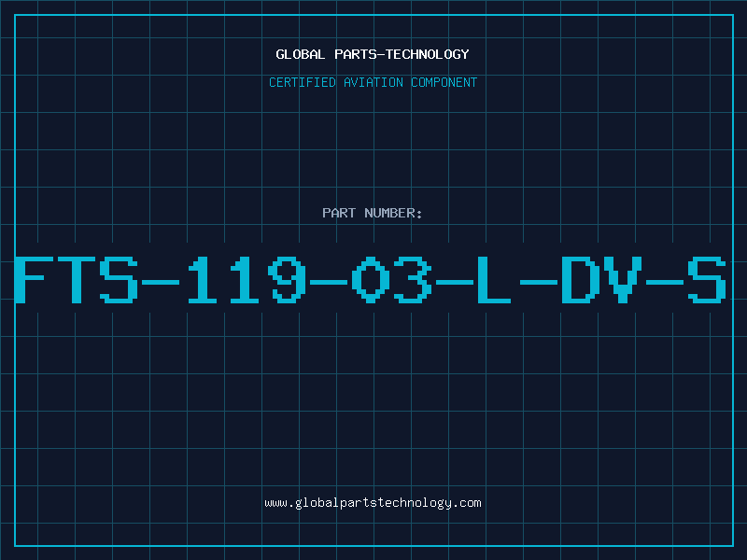Viewport: 747px width, 560px height.
Task: Click the CERTIFIED AVIATION COMPONENT subtitle
Action: coord(373,82)
